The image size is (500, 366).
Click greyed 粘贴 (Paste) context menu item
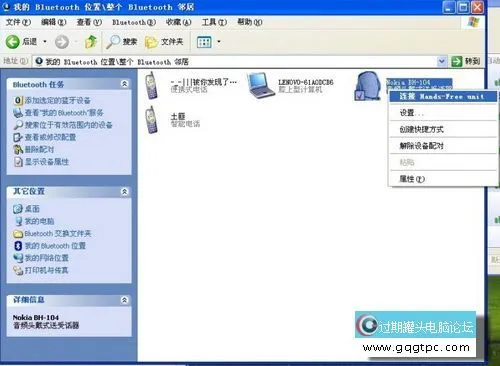[443, 162]
